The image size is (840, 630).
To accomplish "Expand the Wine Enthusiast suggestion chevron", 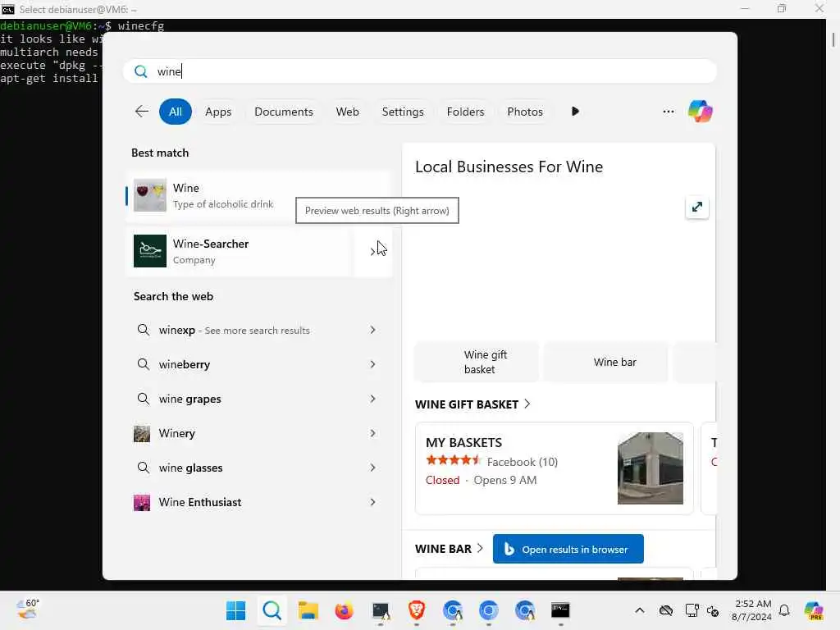I will click(373, 502).
